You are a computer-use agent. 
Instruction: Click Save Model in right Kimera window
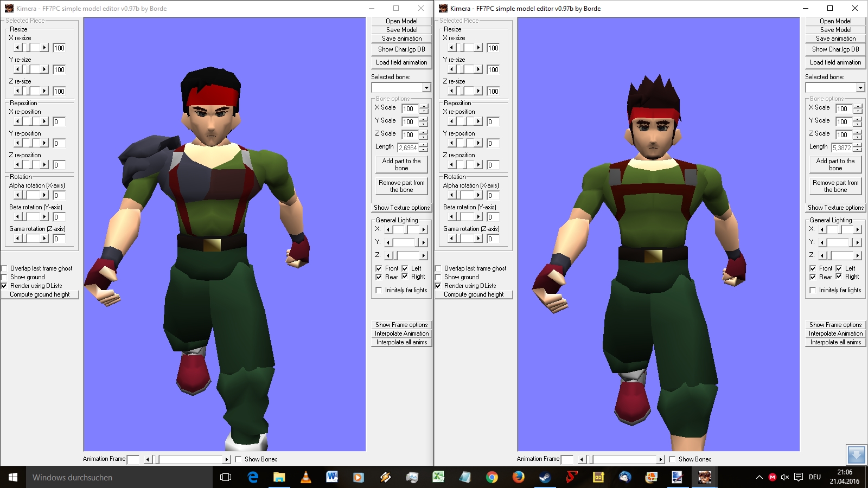click(835, 30)
